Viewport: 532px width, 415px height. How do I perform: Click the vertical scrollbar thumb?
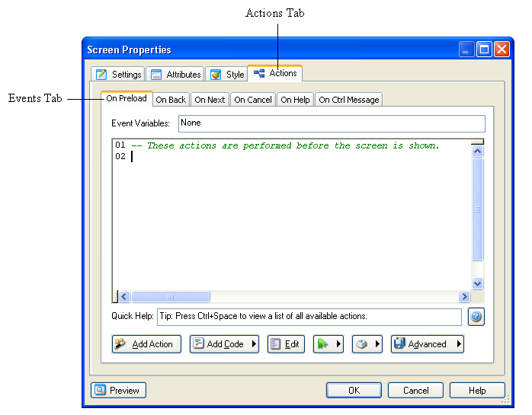pos(477,209)
